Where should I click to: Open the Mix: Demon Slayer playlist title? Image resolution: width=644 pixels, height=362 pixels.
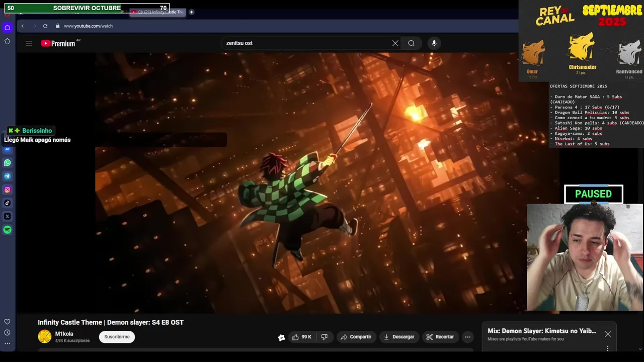542,331
